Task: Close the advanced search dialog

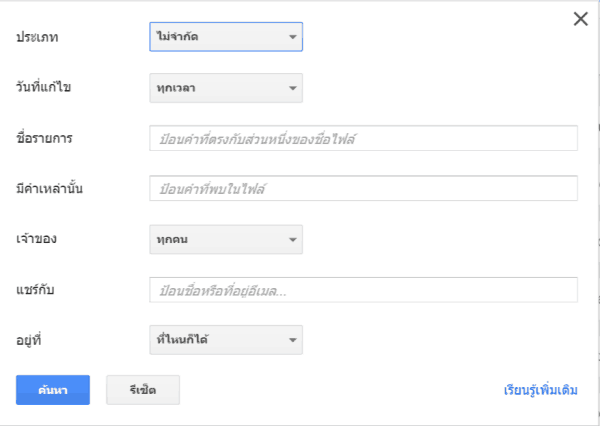Action: pos(579,19)
